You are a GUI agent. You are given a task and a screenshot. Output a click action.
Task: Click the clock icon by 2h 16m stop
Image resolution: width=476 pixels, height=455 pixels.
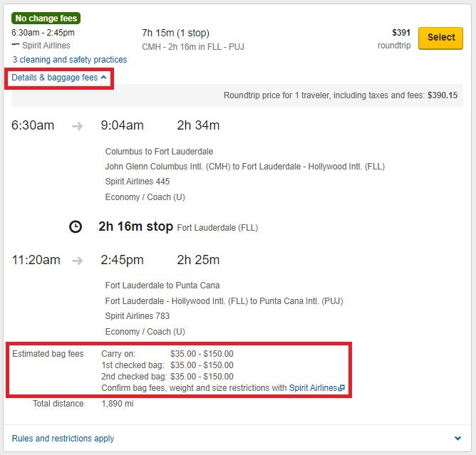tap(76, 226)
